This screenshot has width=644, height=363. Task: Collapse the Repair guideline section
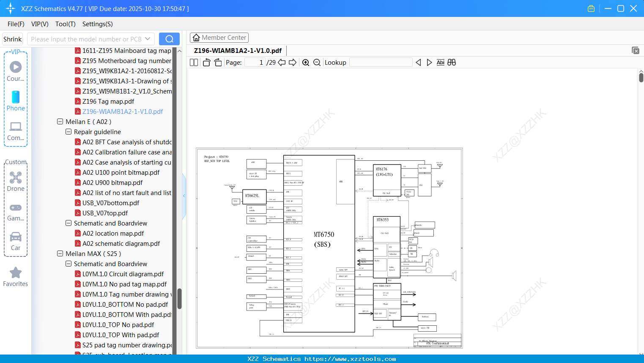(x=68, y=132)
